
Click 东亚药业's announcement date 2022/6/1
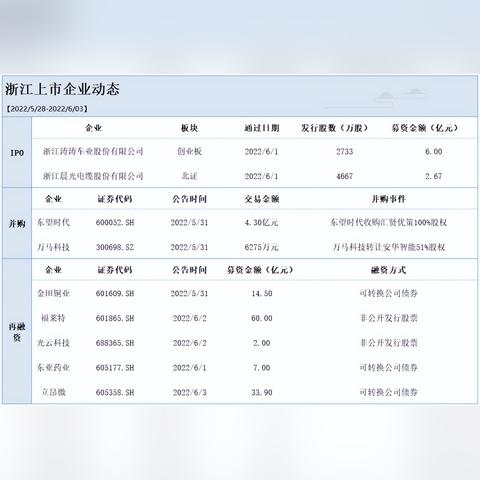pyautogui.click(x=189, y=368)
